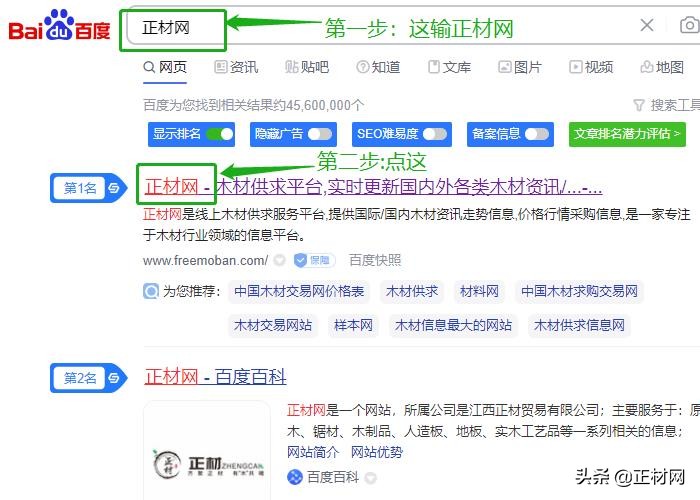Open camera image search icon
This screenshot has width=700, height=500.
pos(690,25)
